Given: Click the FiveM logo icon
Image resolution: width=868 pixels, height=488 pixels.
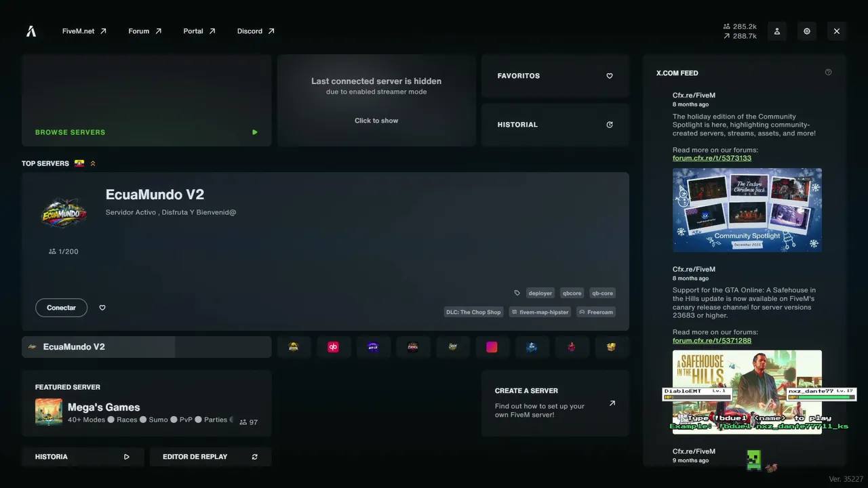Looking at the screenshot, I should tap(31, 31).
